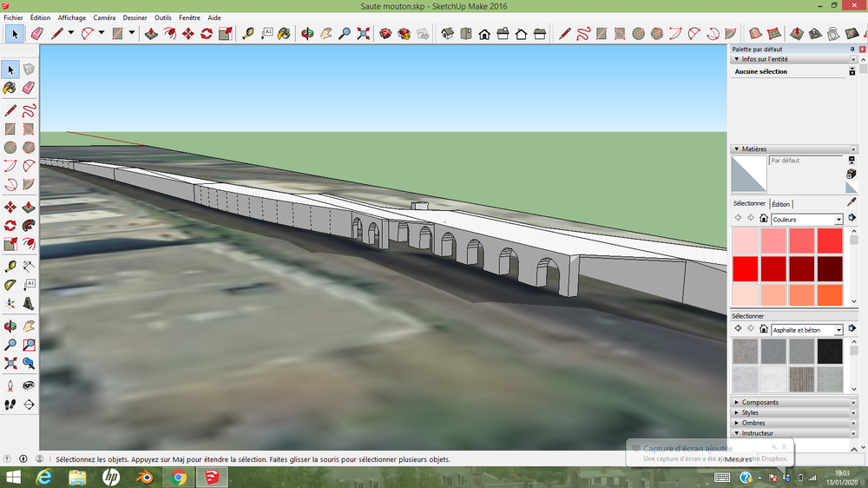Open the Caméra menu

click(104, 17)
